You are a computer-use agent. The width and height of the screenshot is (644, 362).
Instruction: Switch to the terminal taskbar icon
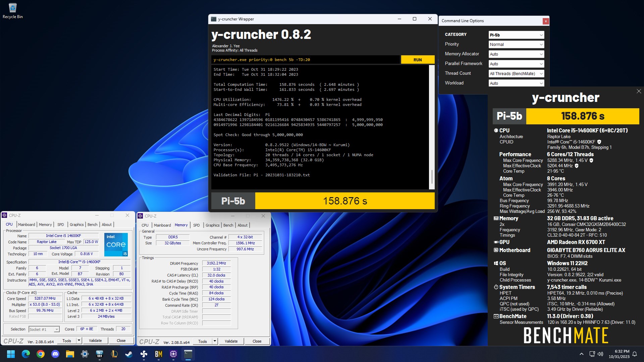point(188,354)
